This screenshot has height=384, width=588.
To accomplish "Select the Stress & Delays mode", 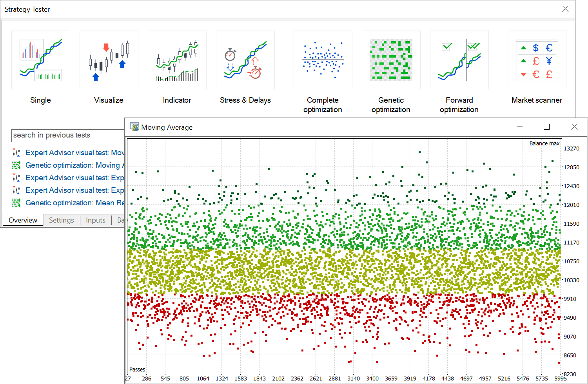I will pyautogui.click(x=245, y=60).
